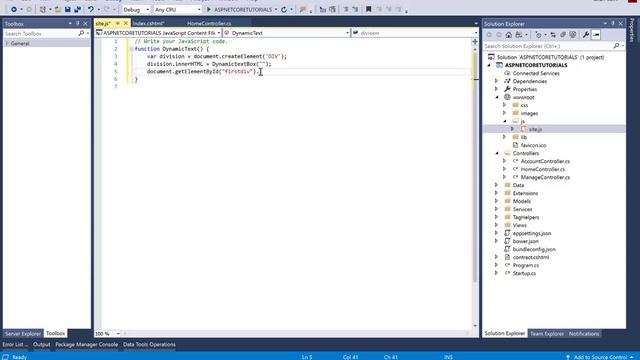Open Properties via the wrench icon
Image resolution: width=640 pixels, height=360 pixels.
tap(586, 35)
